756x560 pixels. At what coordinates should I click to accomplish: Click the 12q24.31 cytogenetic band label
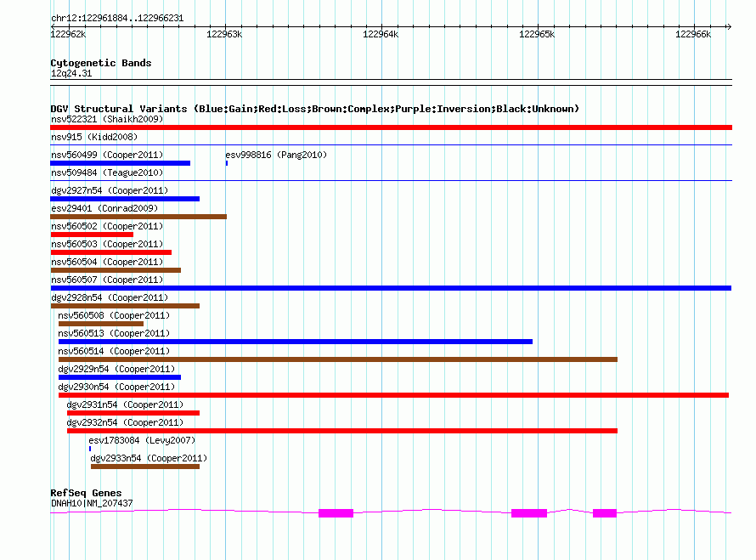click(71, 73)
